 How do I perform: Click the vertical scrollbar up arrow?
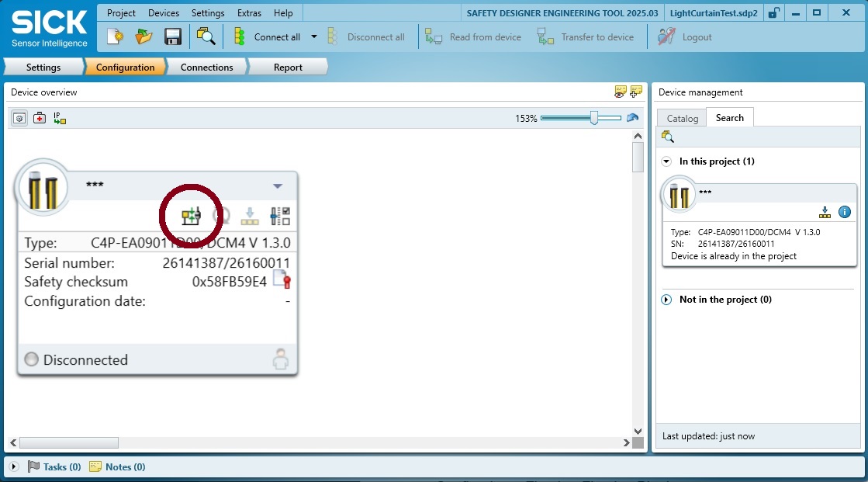coord(638,136)
